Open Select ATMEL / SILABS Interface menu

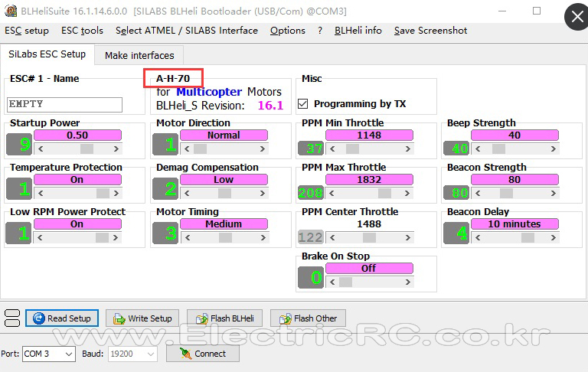(x=187, y=31)
